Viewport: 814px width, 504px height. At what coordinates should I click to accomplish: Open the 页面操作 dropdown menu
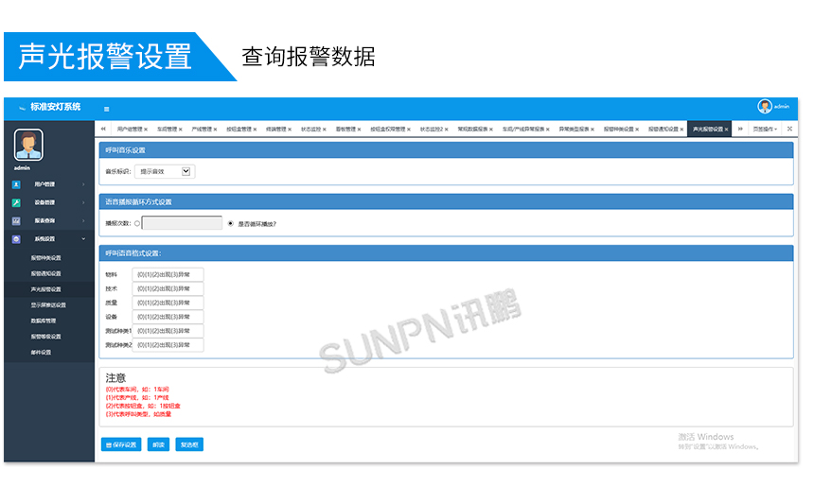click(x=765, y=129)
